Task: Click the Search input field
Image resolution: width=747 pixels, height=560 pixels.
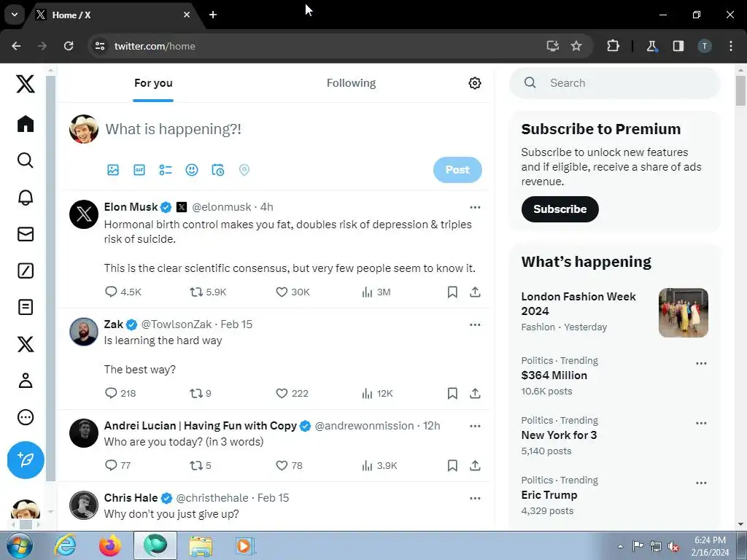Action: point(614,83)
